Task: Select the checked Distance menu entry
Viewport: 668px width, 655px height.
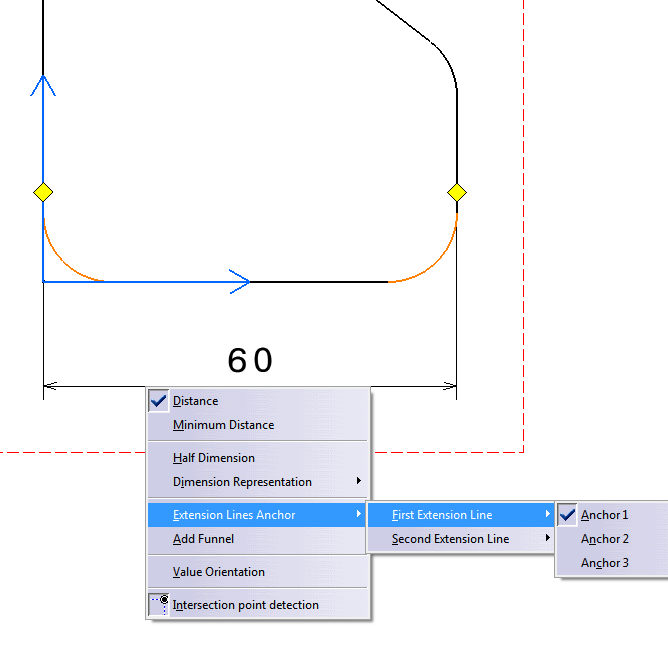Action: [x=257, y=401]
